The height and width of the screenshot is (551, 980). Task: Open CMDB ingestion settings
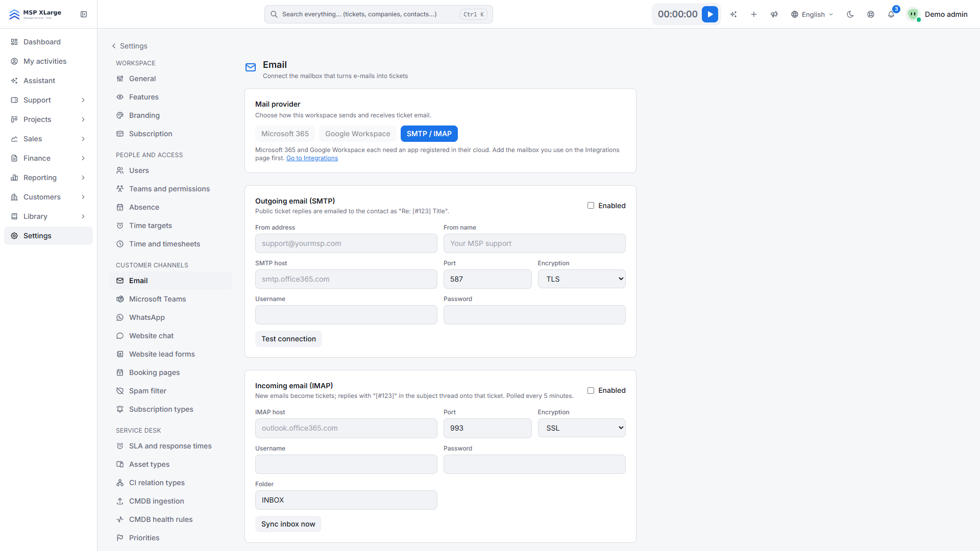coord(170,501)
